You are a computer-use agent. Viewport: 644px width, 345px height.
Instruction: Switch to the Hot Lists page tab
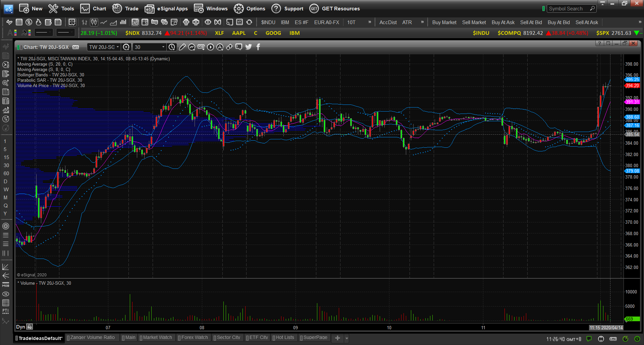(284, 337)
